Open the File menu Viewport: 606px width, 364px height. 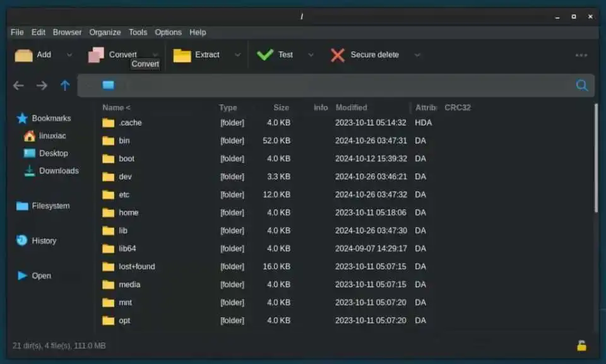click(17, 32)
